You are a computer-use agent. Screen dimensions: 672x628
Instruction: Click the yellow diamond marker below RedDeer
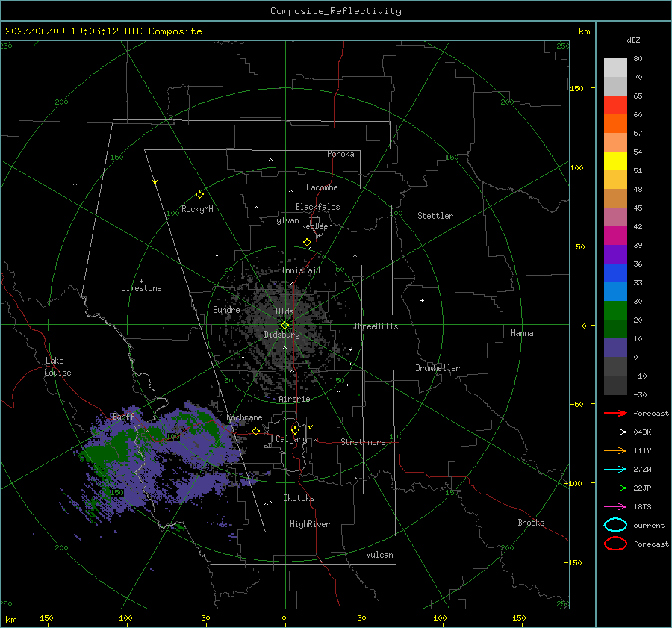[x=307, y=242]
